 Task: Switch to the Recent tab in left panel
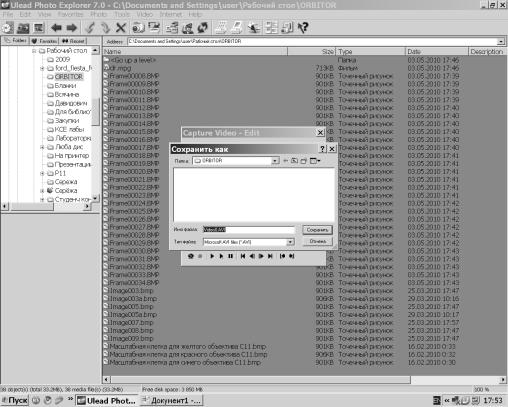point(73,41)
